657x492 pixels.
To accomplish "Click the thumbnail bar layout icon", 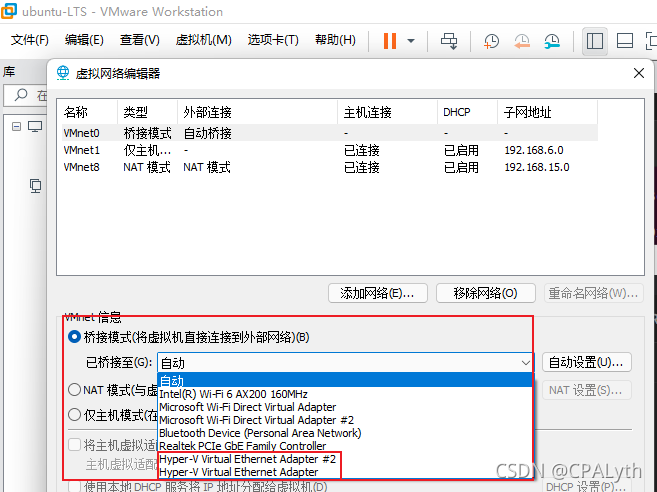I will (x=625, y=41).
